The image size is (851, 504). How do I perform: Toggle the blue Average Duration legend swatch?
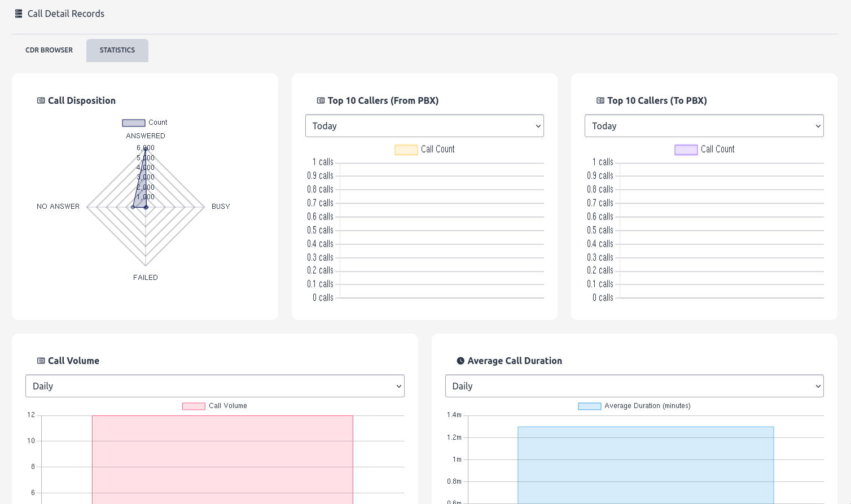[x=590, y=406]
